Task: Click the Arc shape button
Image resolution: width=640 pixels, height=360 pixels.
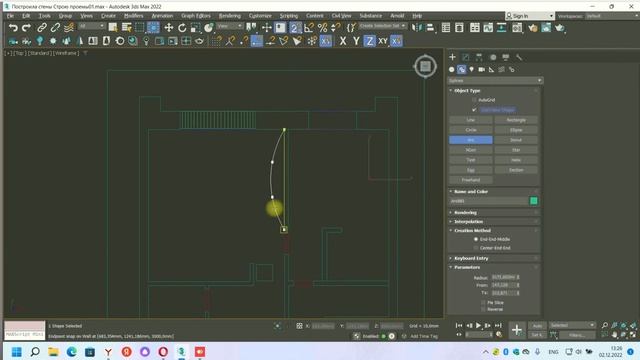Action: (471, 140)
